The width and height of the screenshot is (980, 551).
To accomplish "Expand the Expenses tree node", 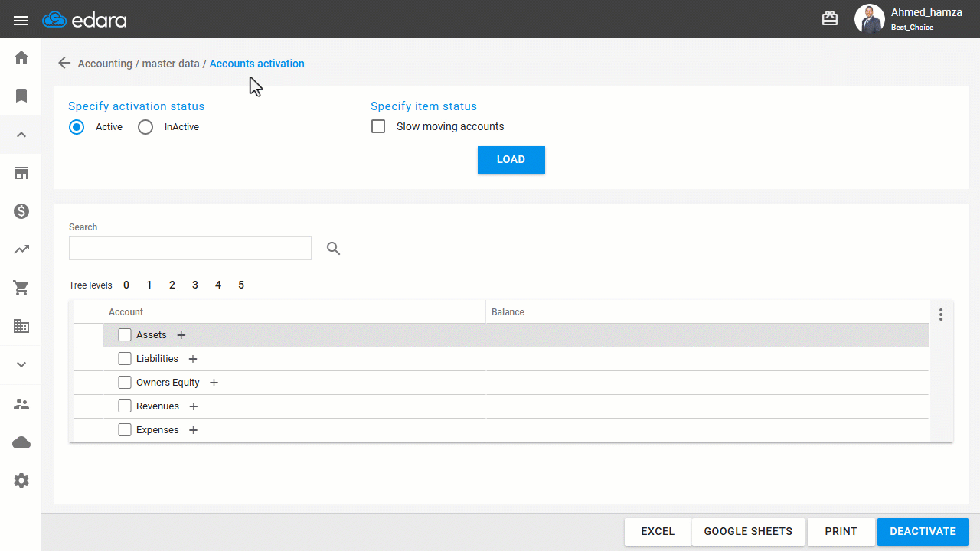I will [x=194, y=430].
